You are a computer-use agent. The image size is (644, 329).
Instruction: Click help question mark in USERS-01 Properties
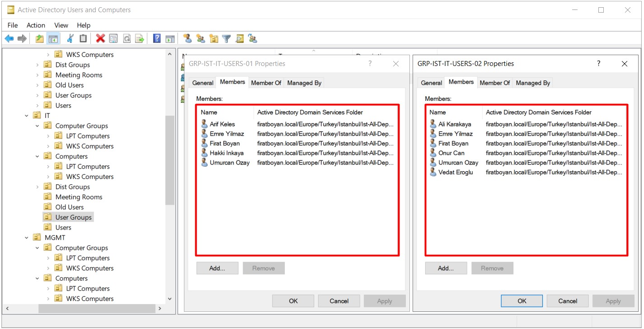370,64
